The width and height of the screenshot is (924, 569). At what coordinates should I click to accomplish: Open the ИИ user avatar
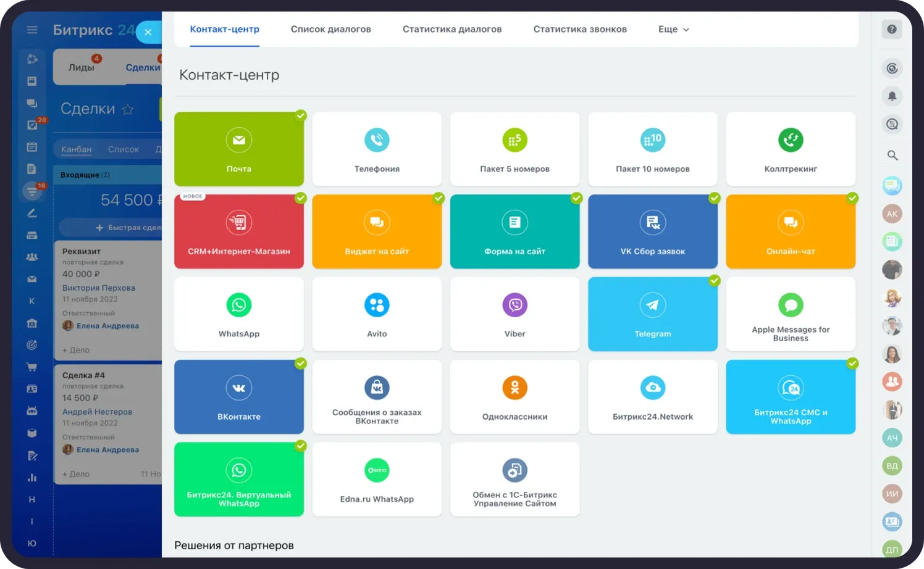click(892, 494)
